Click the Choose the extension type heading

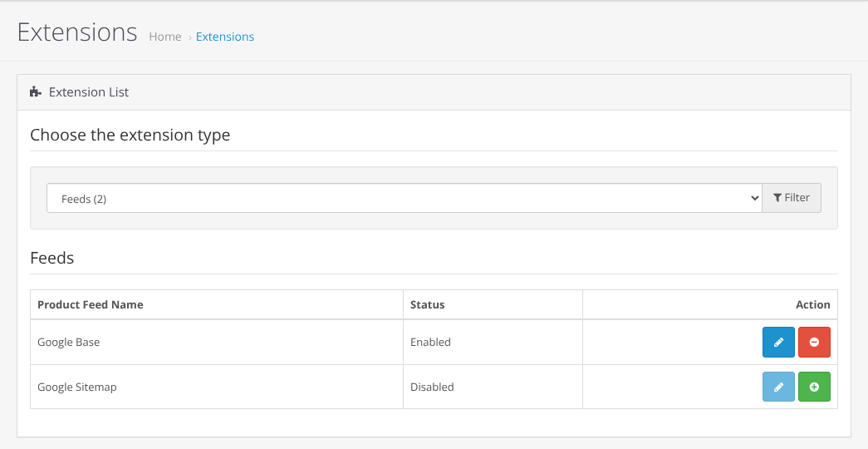[x=130, y=136]
